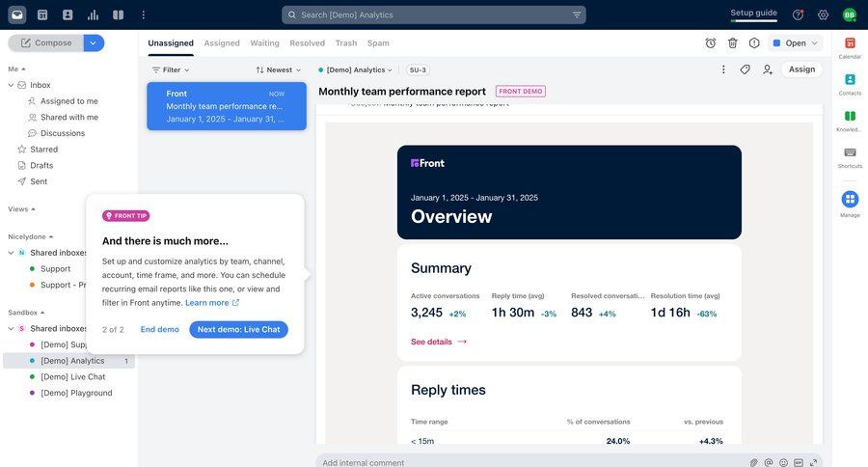Open the [Demo] Analytics inbox dropdown
Viewport: 868px width, 467px height.
point(355,69)
